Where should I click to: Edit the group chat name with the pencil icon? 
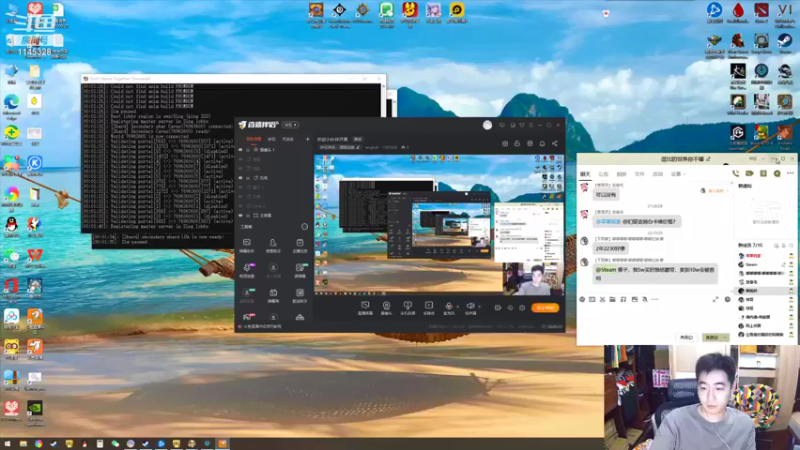pos(708,160)
